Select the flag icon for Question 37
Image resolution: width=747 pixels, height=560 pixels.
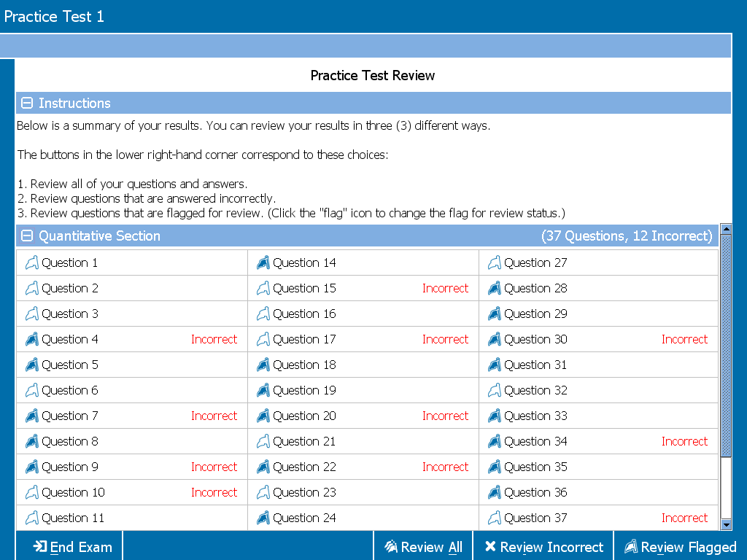494,518
